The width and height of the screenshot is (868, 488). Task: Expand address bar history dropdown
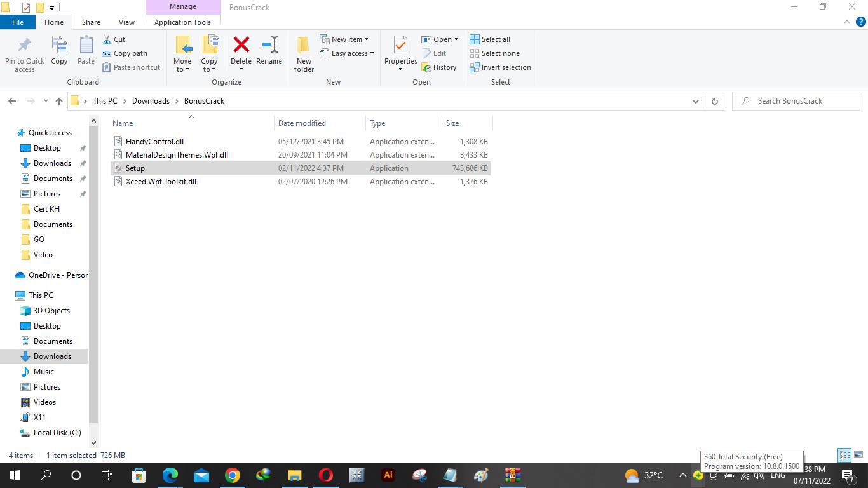(x=695, y=101)
